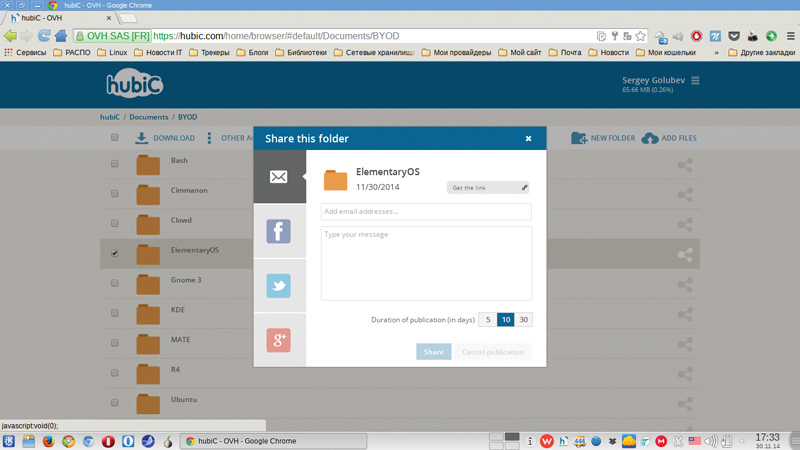This screenshot has width=800, height=450.
Task: Close the Share this folder dialog
Action: point(529,138)
